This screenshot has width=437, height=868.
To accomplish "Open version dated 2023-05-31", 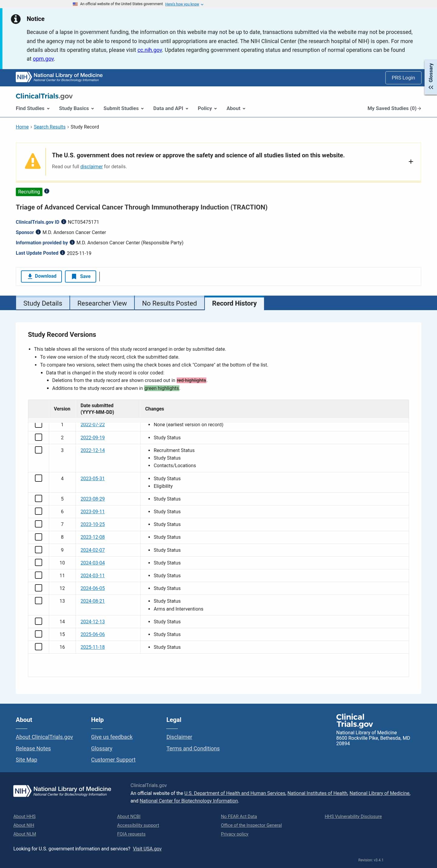I will click(93, 478).
